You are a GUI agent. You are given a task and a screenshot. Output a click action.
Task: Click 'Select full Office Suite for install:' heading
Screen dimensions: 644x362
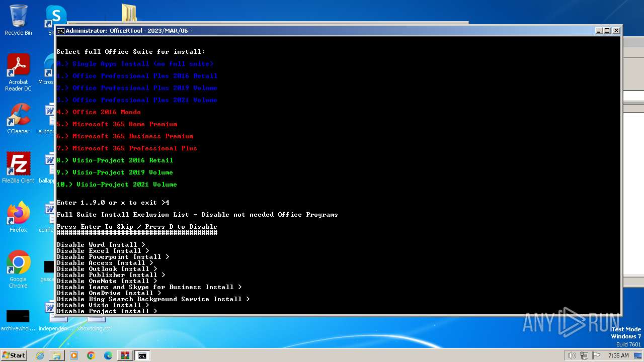[x=131, y=52]
